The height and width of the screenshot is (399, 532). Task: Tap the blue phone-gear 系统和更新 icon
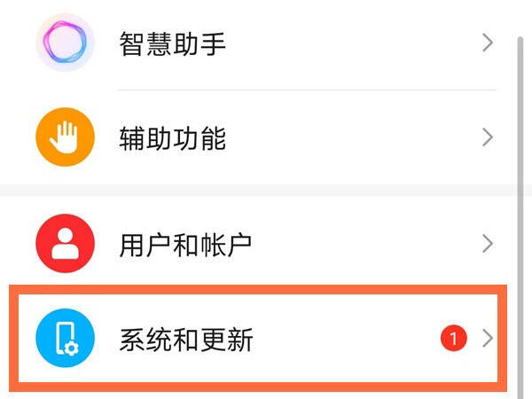pyautogui.click(x=65, y=338)
